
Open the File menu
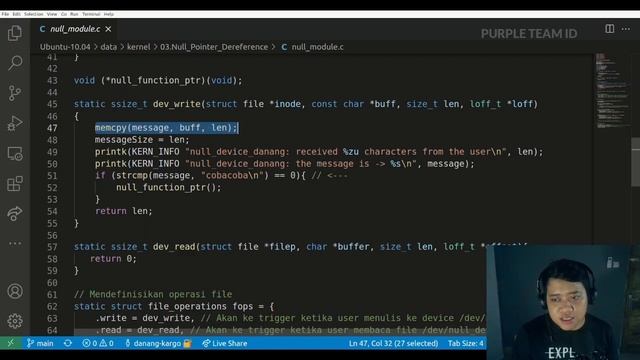pos(5,14)
